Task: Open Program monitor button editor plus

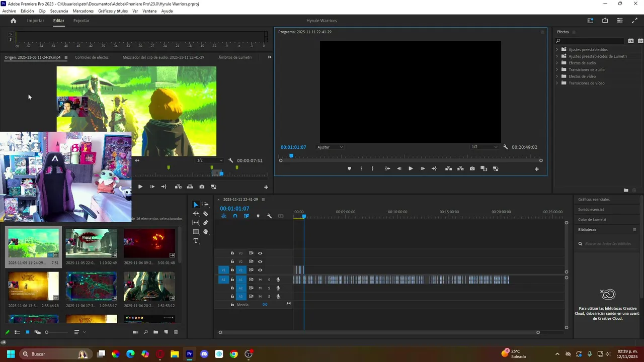Action: coord(536,169)
